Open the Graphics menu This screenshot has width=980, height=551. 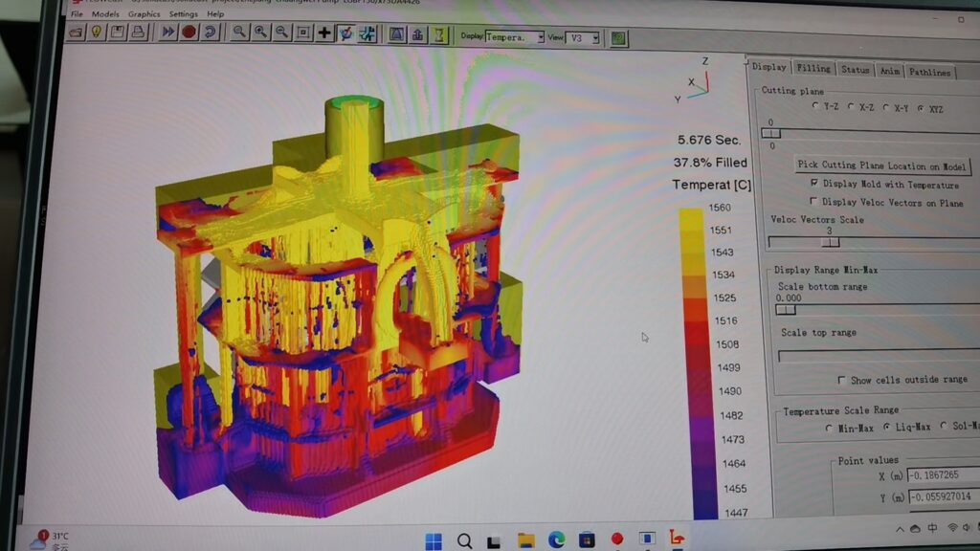tap(144, 14)
